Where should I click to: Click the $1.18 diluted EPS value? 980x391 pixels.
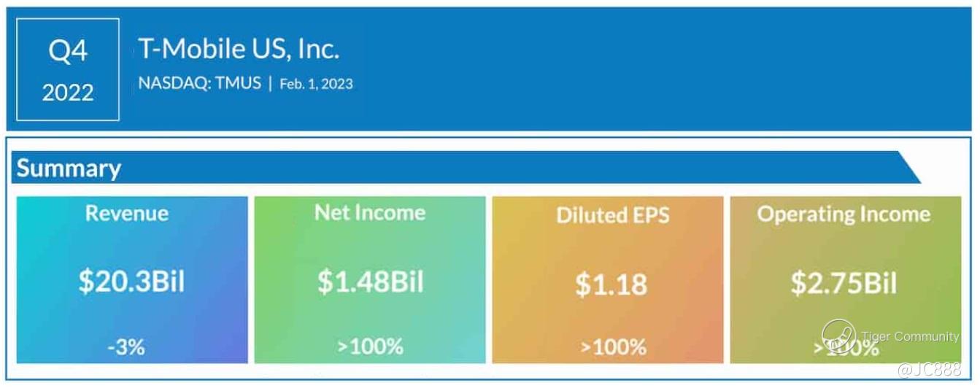click(x=611, y=283)
